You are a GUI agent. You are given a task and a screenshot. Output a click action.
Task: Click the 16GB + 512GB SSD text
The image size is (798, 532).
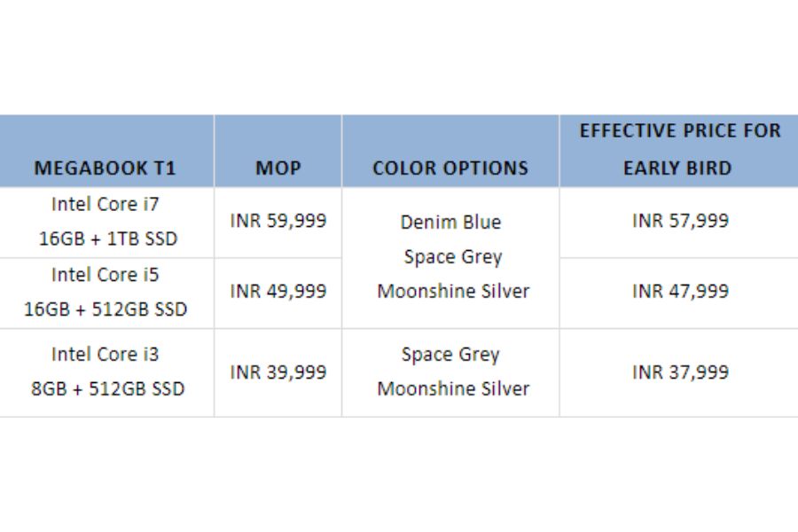click(x=107, y=309)
